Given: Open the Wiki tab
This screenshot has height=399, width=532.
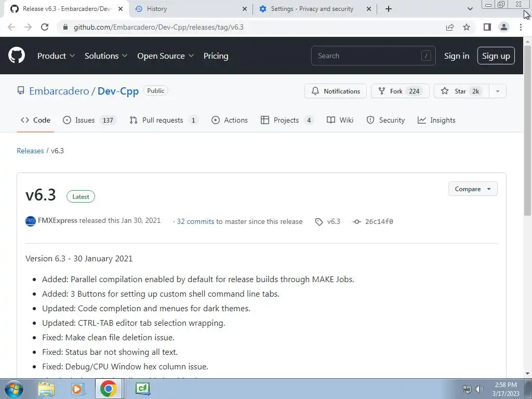Looking at the screenshot, I should tap(340, 120).
